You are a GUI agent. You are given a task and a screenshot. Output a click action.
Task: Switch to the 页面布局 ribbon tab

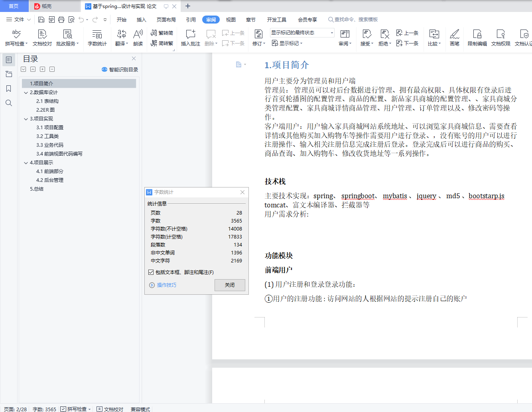166,20
